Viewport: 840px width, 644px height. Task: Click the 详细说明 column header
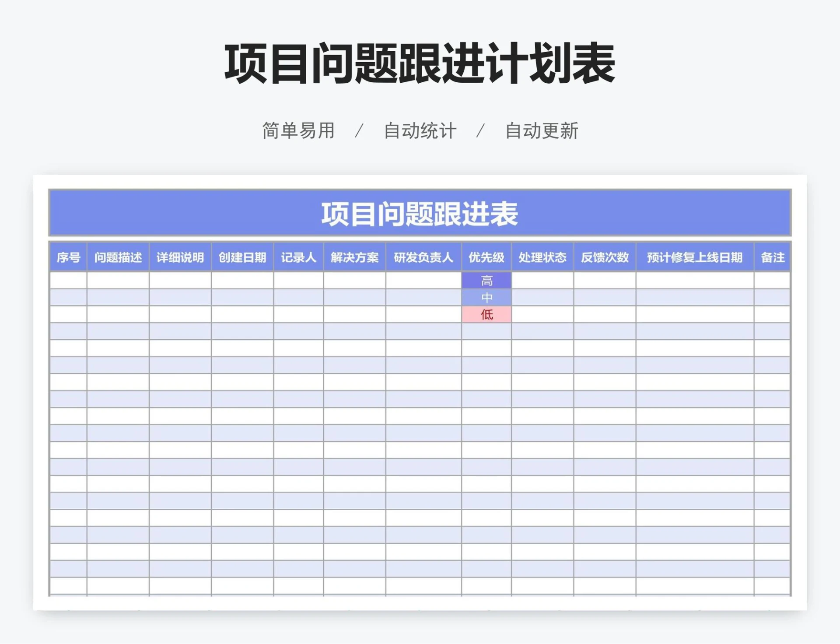click(x=180, y=258)
